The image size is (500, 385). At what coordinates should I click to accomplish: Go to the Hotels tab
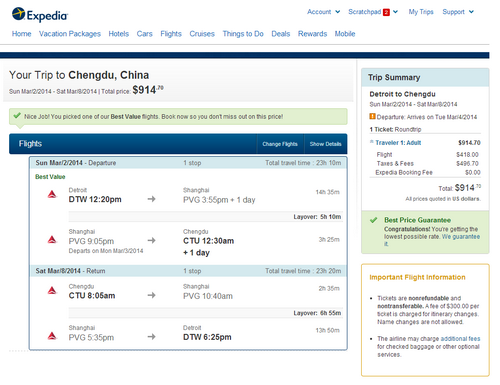coord(119,34)
